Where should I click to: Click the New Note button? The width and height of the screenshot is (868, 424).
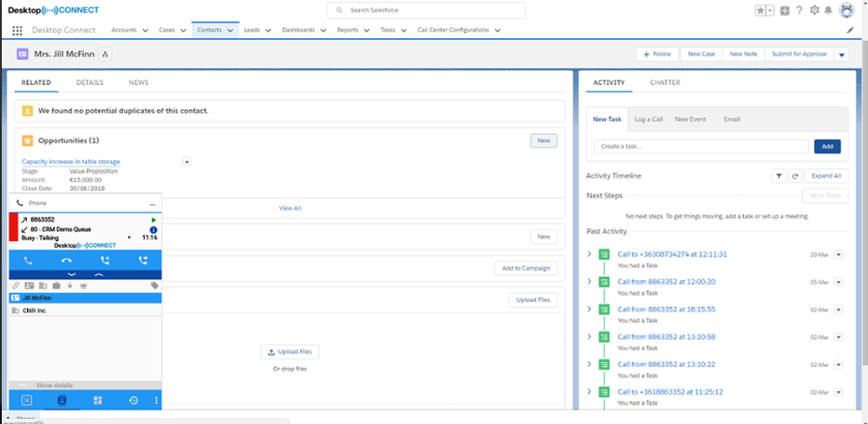click(744, 54)
